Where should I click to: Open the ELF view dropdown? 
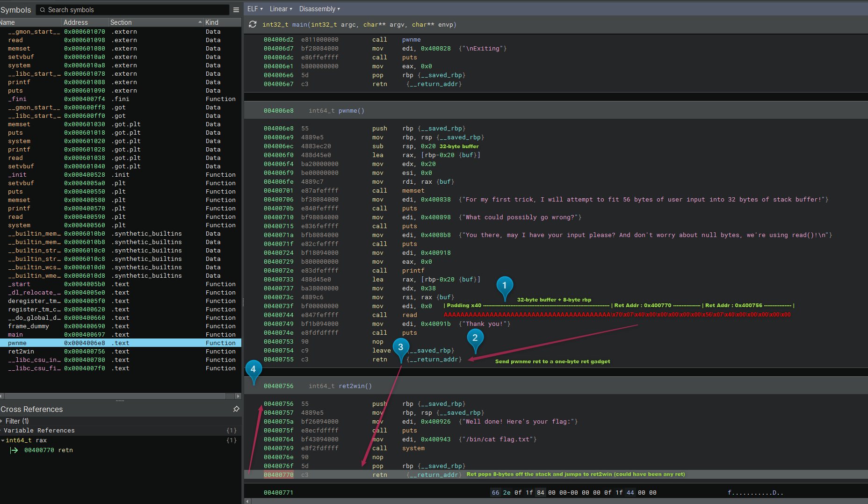tap(255, 9)
